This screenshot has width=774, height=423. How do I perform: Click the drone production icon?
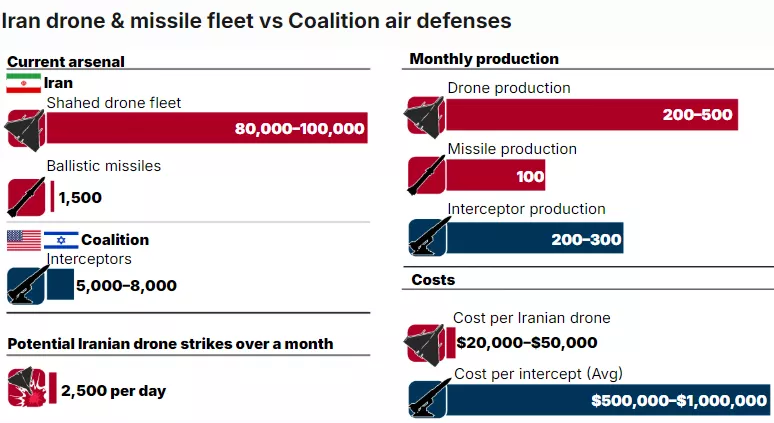425,115
